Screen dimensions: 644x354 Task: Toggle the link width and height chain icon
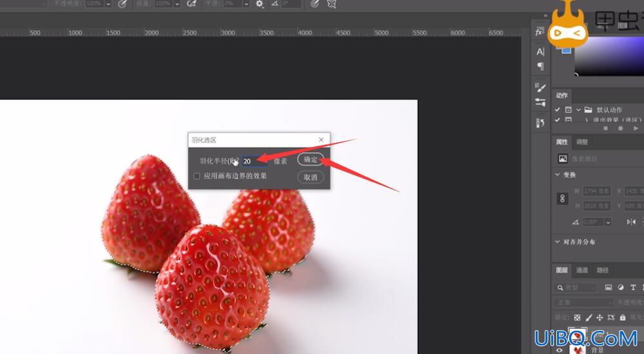[562, 199]
